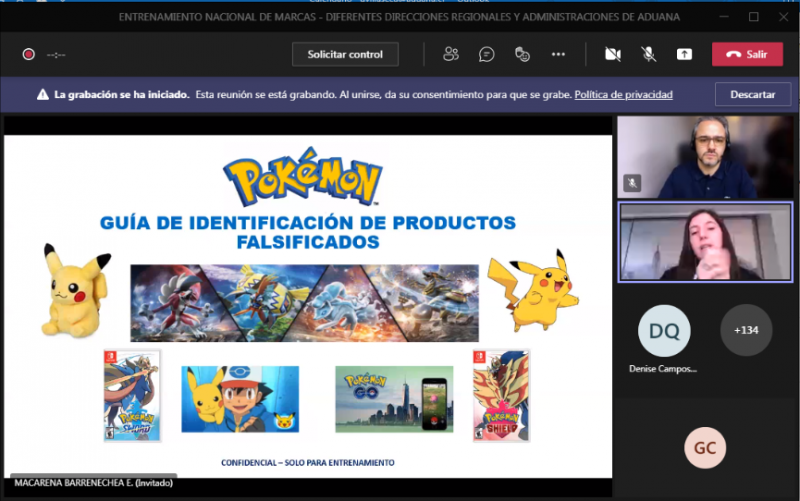Click the meeting timer display

coord(56,55)
